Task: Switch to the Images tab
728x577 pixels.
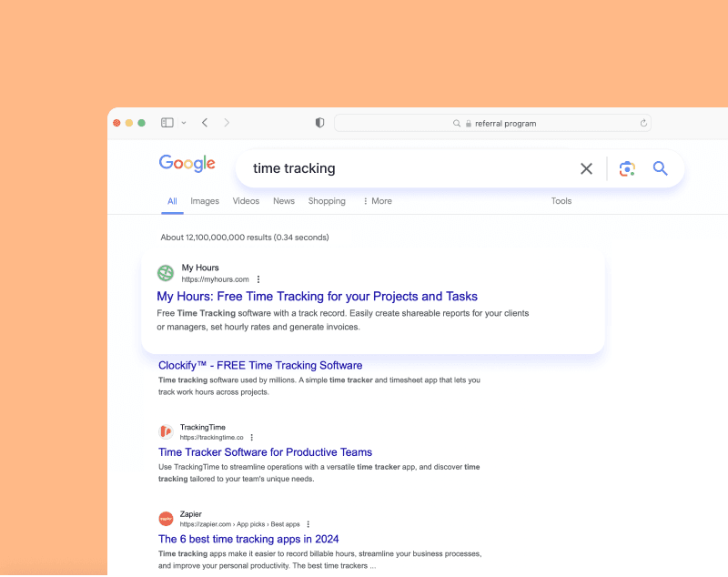Action: 205,201
